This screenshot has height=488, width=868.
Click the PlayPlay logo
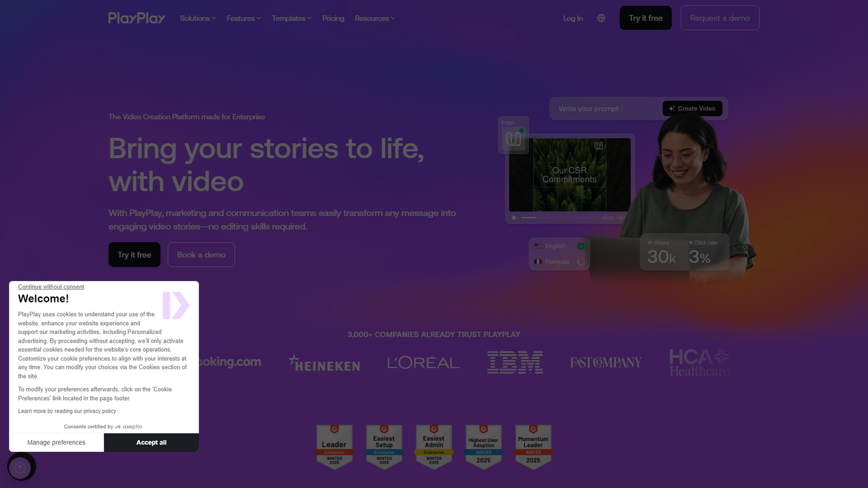tap(137, 18)
